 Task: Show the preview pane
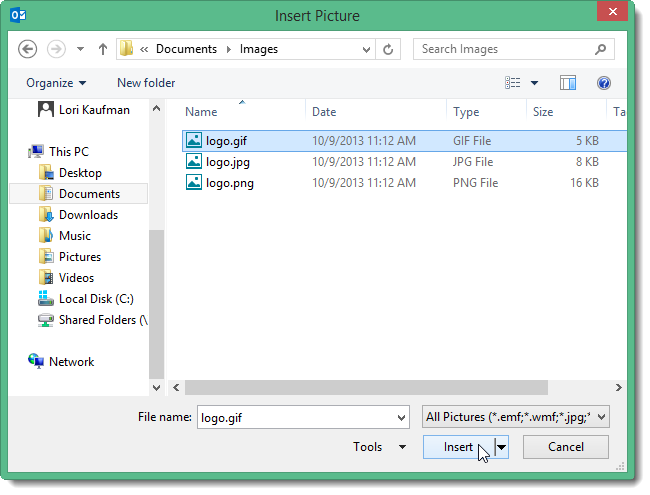click(x=568, y=83)
